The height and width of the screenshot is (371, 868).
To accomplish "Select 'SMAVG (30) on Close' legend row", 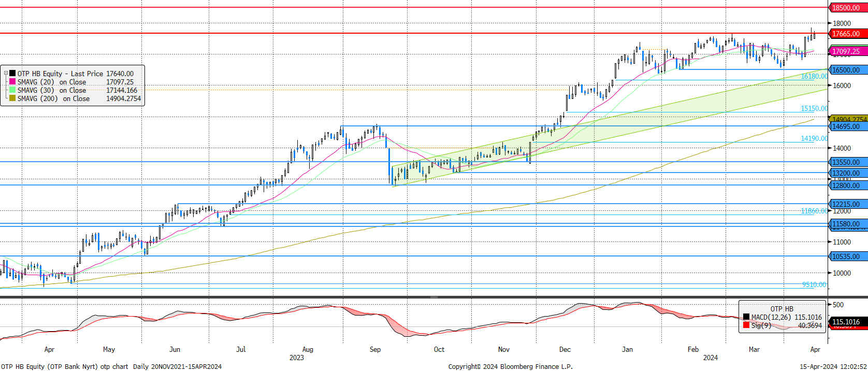I will 73,90.
